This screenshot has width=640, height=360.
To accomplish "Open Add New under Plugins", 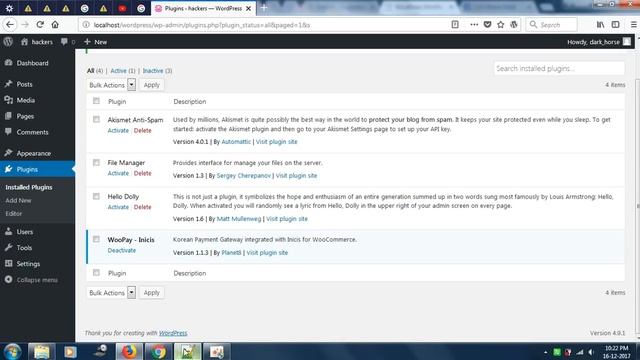I will (18, 200).
